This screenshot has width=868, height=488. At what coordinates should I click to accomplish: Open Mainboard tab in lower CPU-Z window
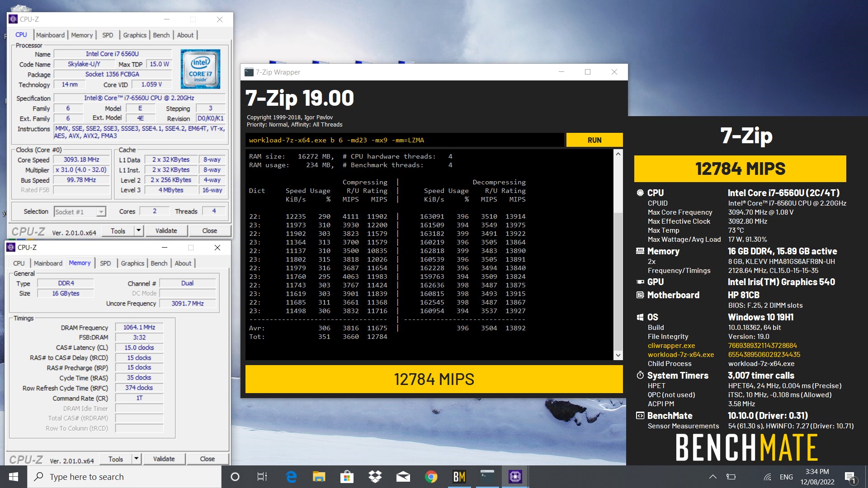point(48,263)
